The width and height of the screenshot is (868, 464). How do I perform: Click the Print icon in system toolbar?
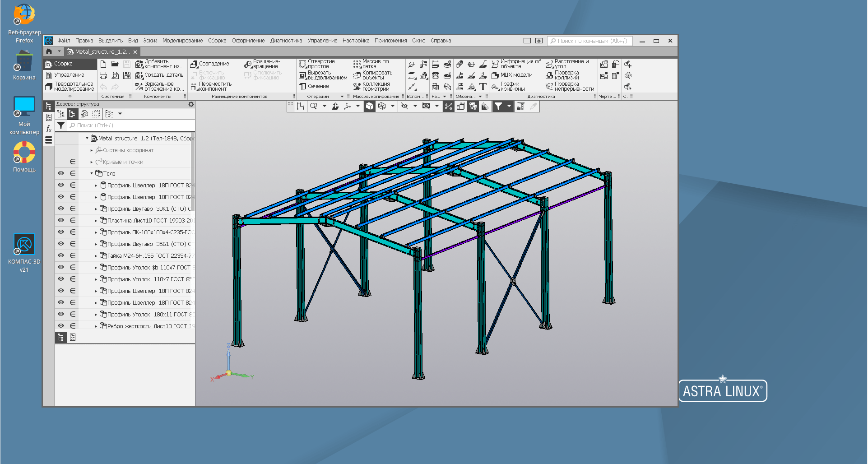point(103,75)
